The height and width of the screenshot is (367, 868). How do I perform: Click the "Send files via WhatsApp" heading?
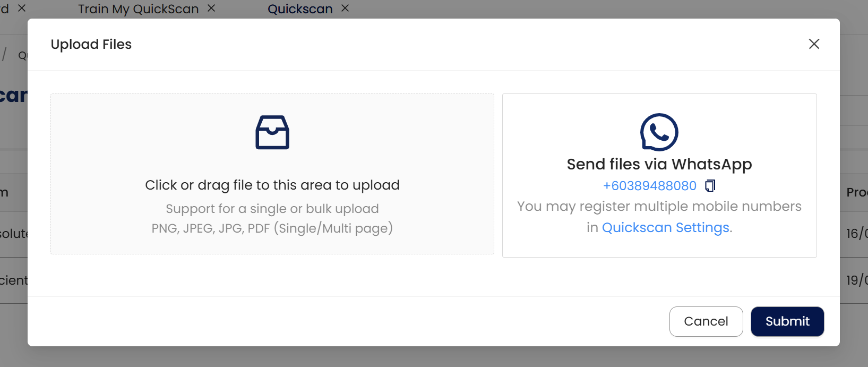(659, 164)
